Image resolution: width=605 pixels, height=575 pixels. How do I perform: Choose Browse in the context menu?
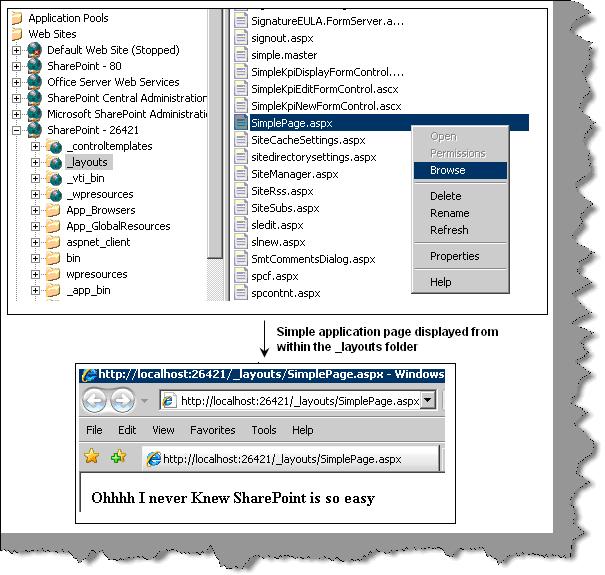(460, 170)
